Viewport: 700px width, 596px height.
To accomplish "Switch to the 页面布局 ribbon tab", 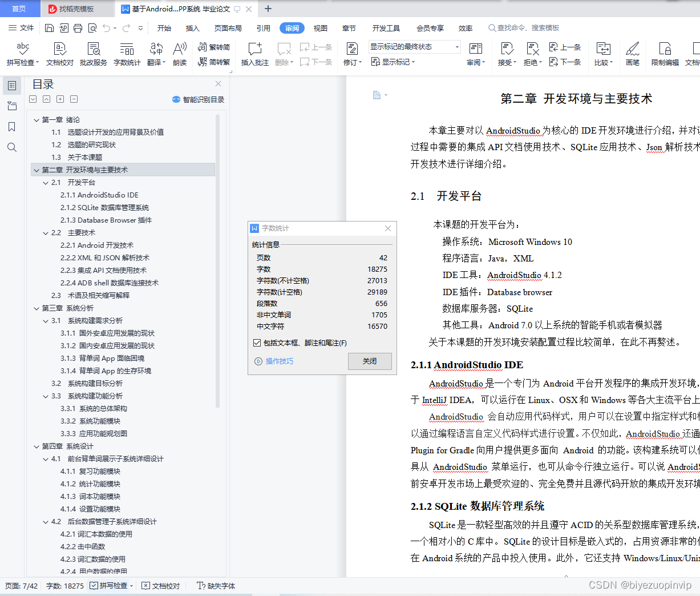I will (228, 27).
